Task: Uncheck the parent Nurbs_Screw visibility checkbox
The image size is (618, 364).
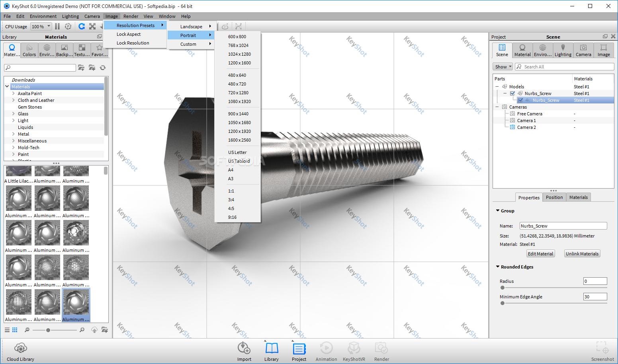Action: 512,93
